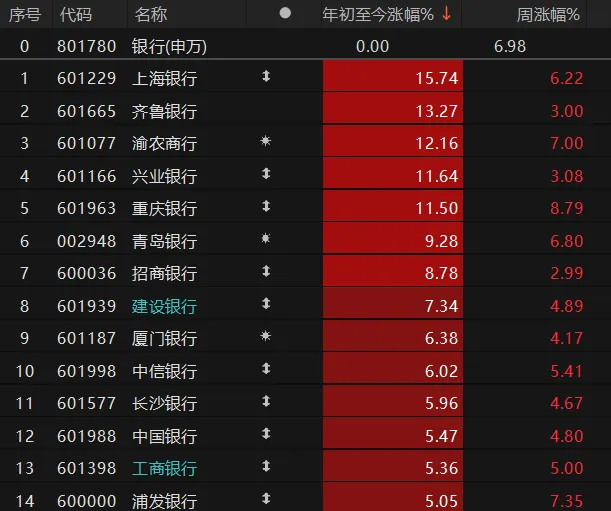The image size is (611, 511).
Task: Select highlighted stock name 建设银行
Action: (164, 306)
